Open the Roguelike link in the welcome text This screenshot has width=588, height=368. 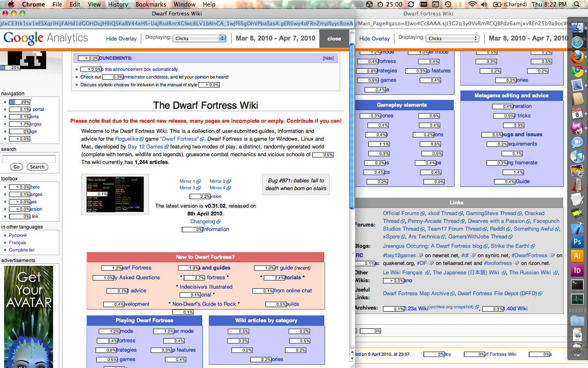pos(129,139)
